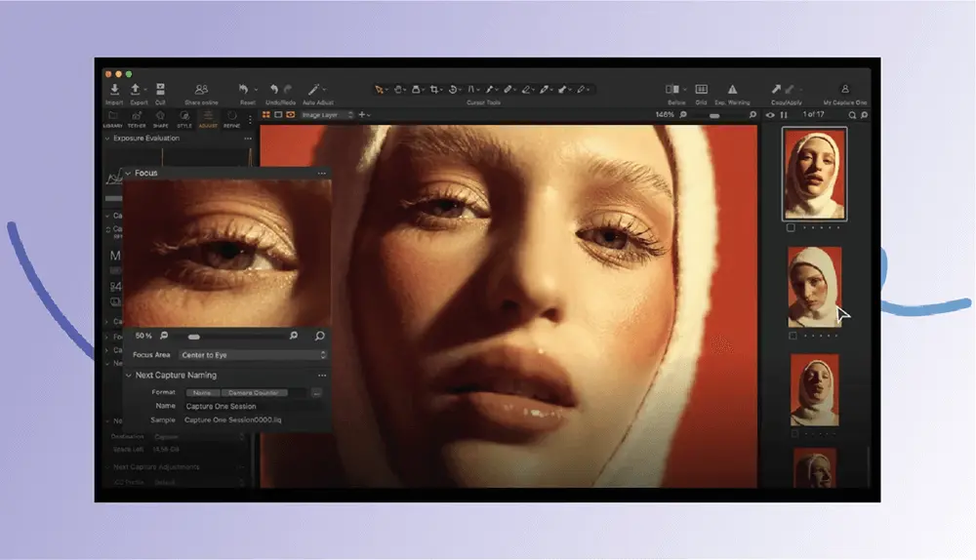Click the Name token in Format field
Viewport: 976px width, 560px height.
tap(202, 392)
